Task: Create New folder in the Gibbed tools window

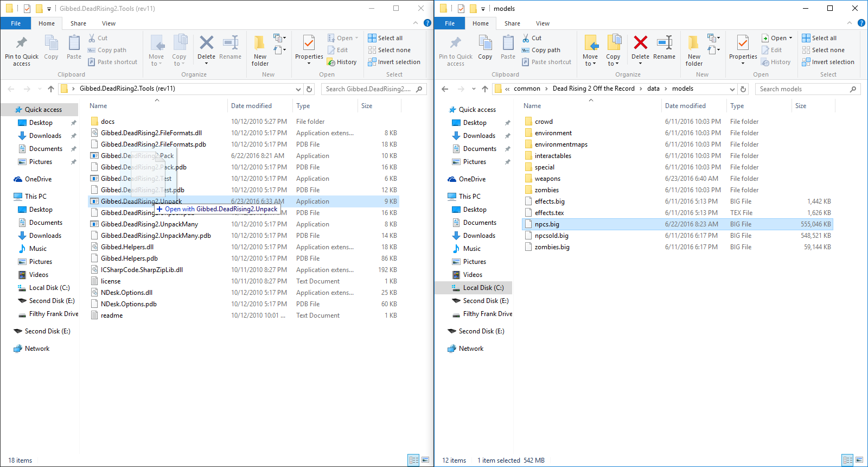Action: click(260, 51)
